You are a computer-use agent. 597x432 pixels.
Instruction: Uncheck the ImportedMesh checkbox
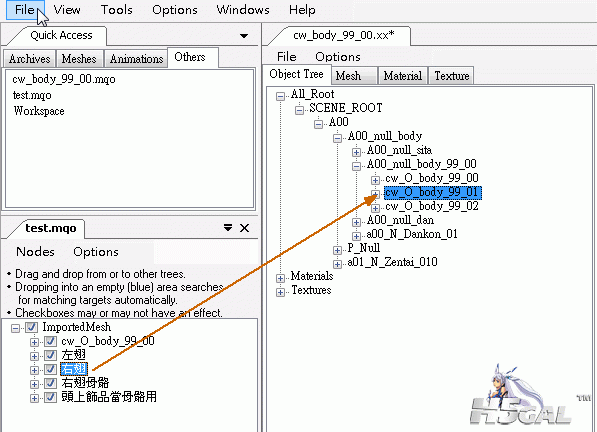31,327
